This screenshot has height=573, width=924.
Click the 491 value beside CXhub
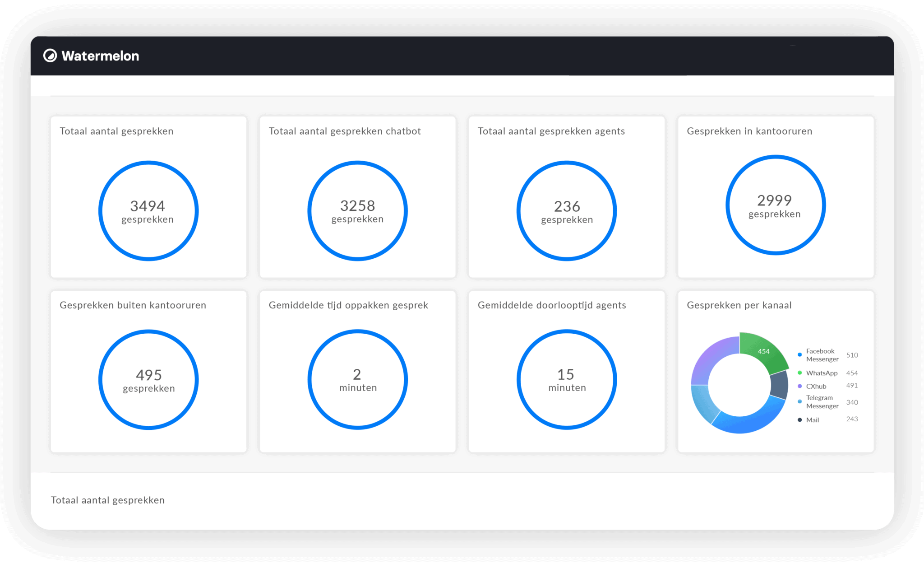852,386
